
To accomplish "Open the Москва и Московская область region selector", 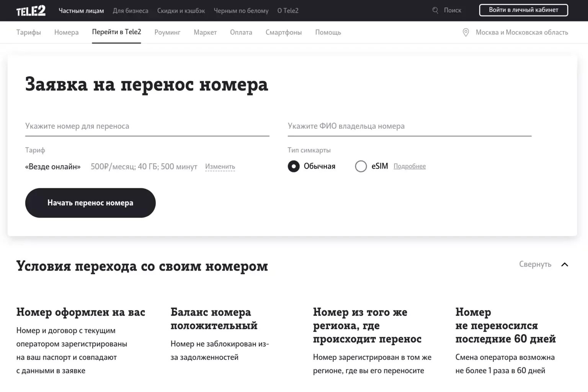I will pos(522,33).
